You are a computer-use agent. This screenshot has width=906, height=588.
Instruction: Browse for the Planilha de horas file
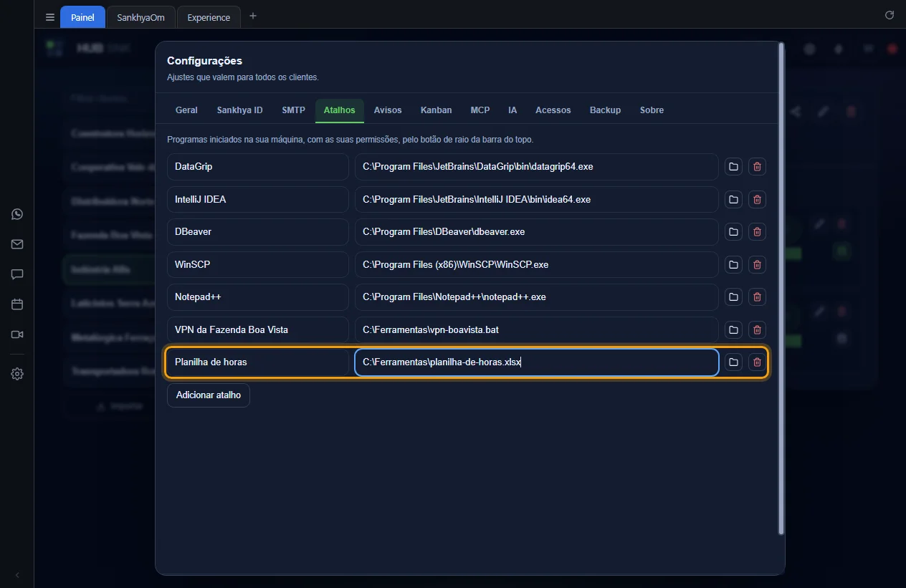(x=733, y=362)
